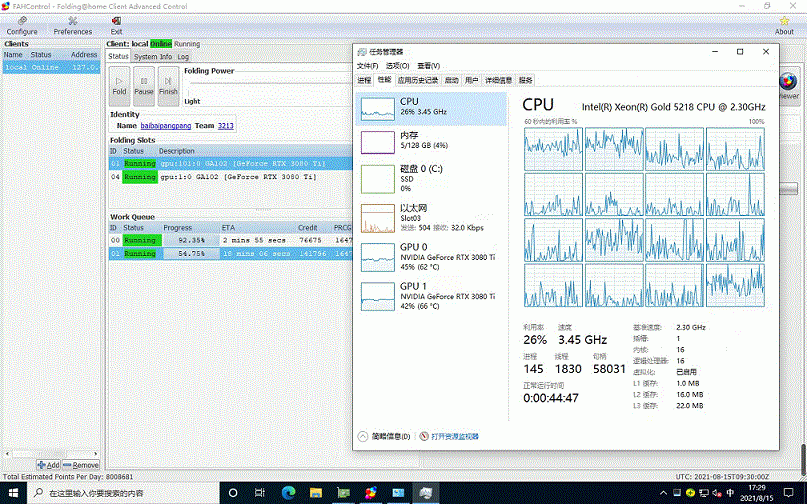Image resolution: width=807 pixels, height=504 pixels.
Task: Open the 文件(F) menu in Task Manager
Action: tap(367, 66)
